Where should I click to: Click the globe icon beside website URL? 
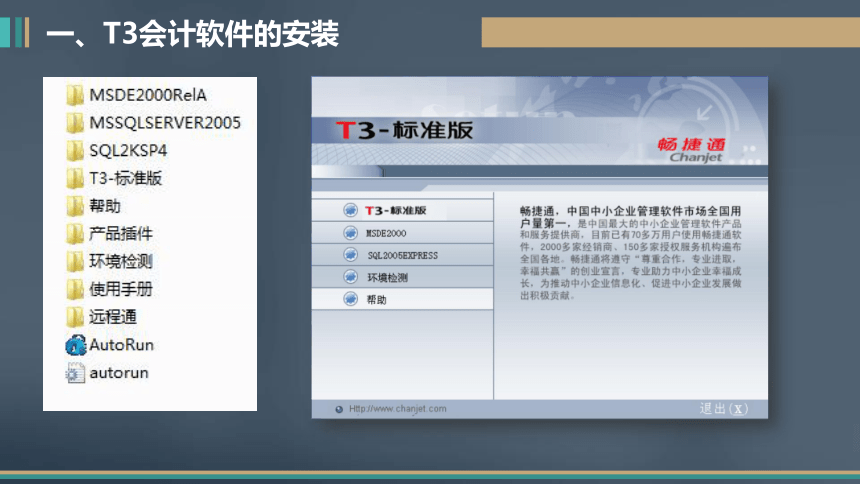tap(339, 409)
